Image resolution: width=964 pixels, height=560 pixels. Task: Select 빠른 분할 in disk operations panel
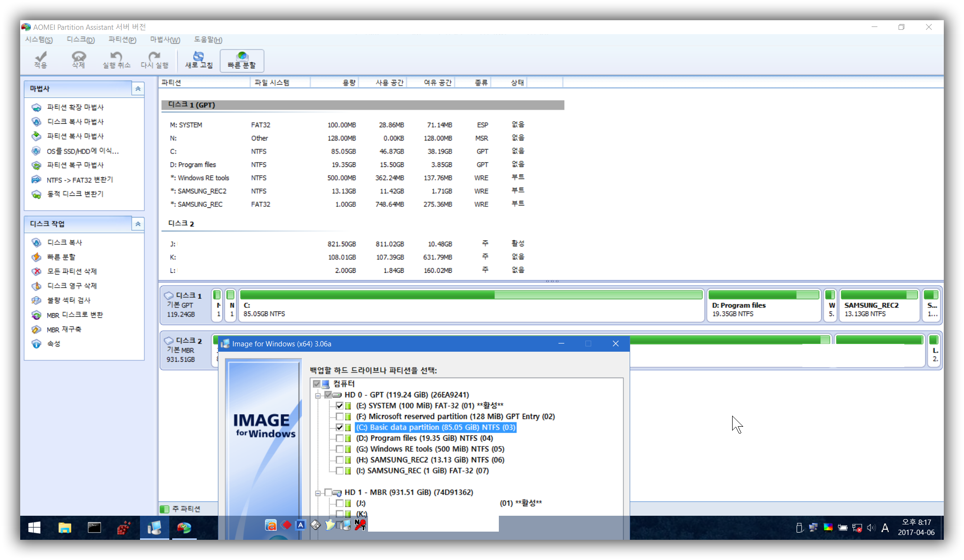(x=61, y=257)
